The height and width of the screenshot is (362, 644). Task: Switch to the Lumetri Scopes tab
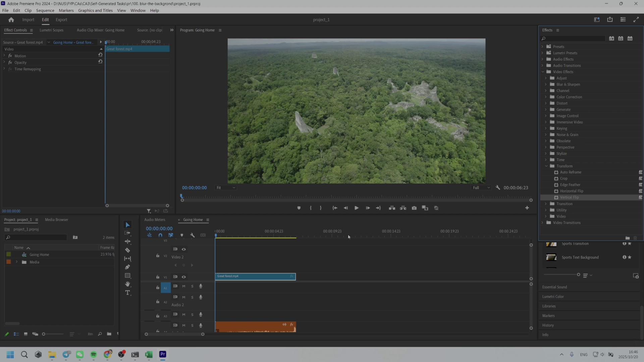pos(51,30)
